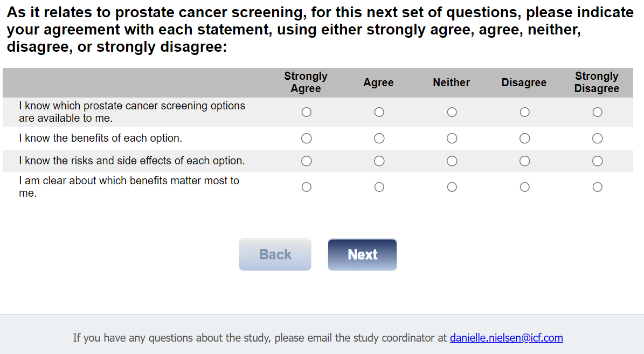Pick Strongly Disagree for risks and side effects
Image resolution: width=644 pixels, height=354 pixels.
[x=597, y=161]
